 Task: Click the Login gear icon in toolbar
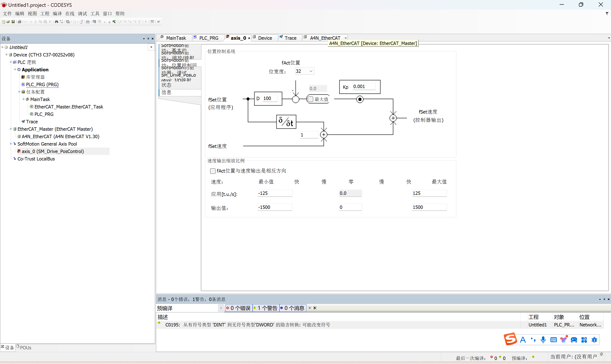tap(94, 22)
